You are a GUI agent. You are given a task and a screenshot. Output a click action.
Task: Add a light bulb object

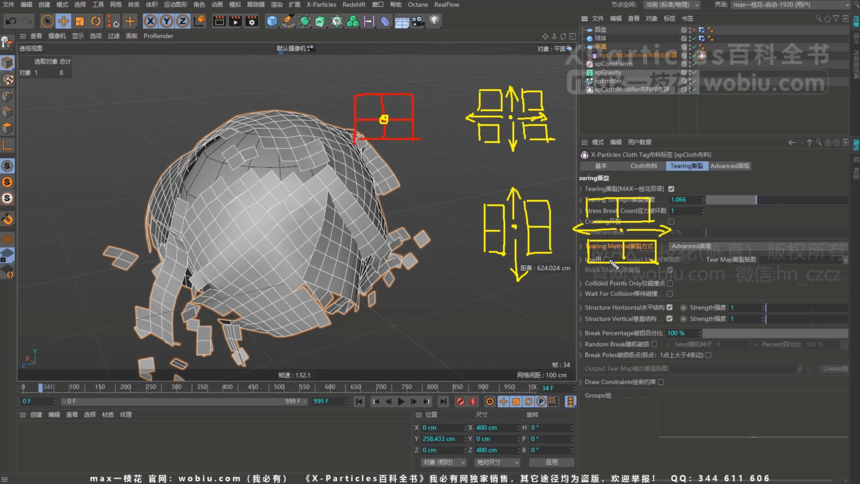[x=434, y=21]
